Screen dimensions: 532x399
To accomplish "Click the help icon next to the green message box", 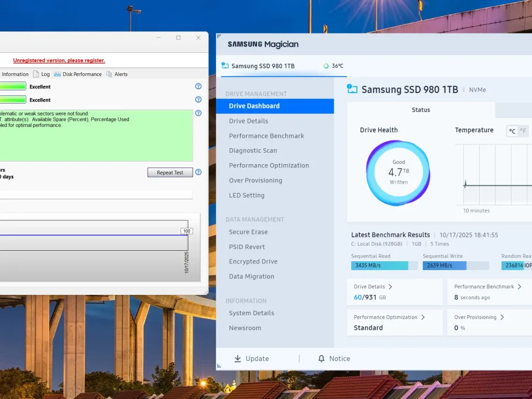I will (x=198, y=113).
